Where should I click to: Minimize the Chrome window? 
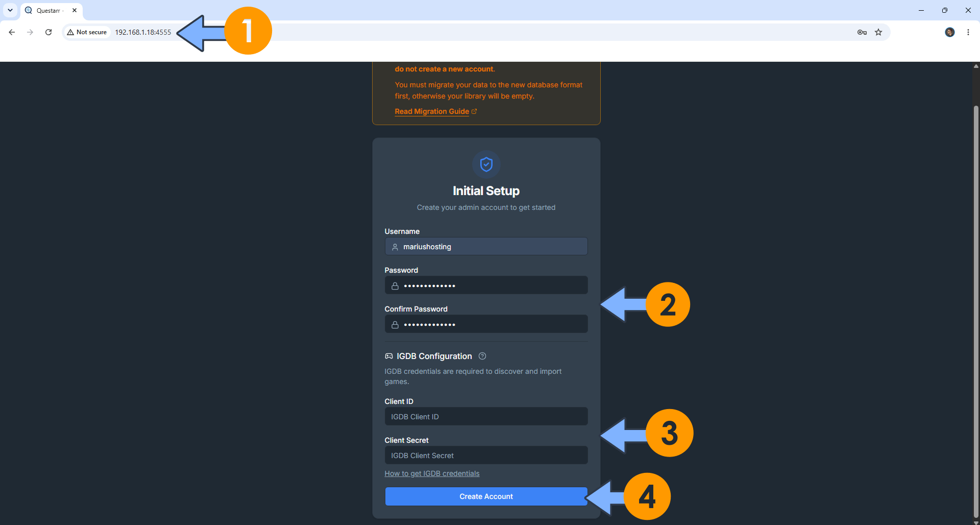921,10
